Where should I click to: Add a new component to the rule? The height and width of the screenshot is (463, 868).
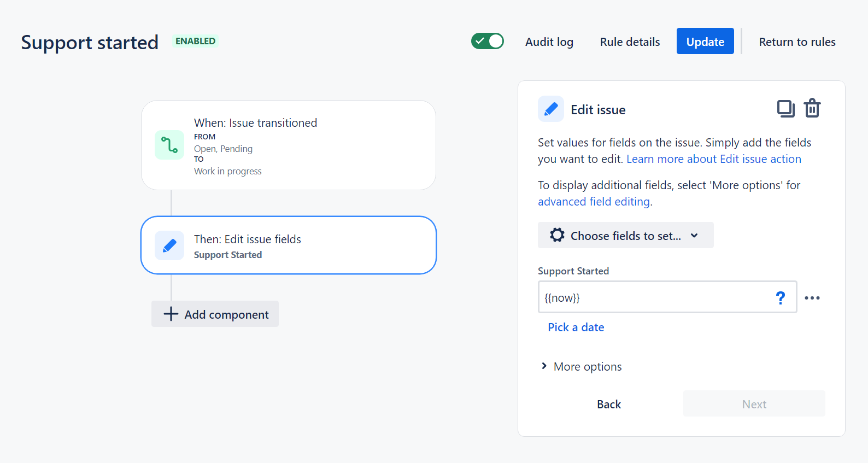click(215, 314)
